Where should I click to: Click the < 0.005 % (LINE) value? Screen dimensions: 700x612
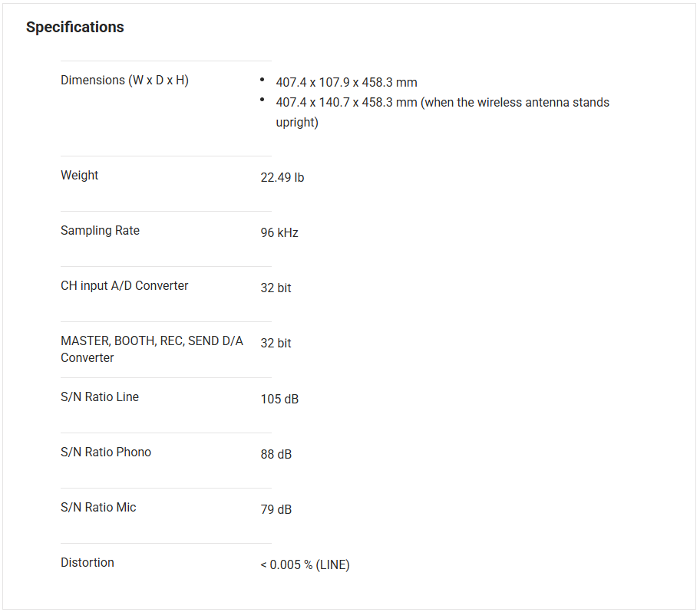coord(305,565)
